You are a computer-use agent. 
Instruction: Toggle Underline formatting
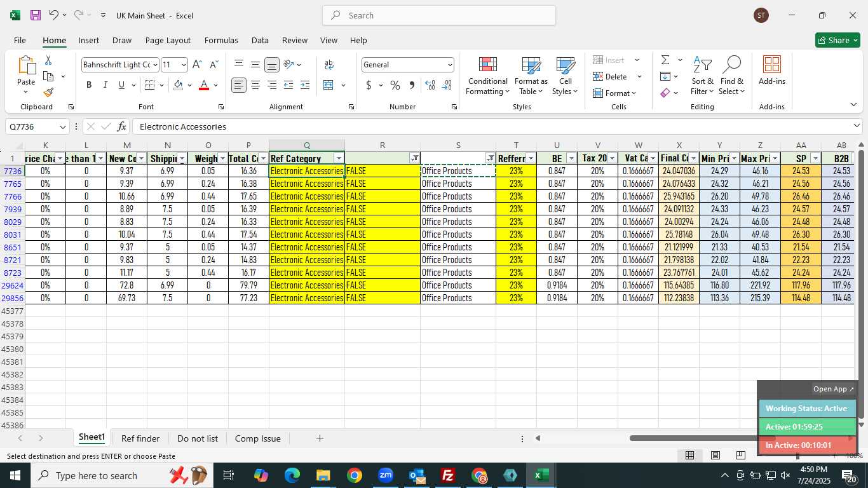[x=121, y=85]
